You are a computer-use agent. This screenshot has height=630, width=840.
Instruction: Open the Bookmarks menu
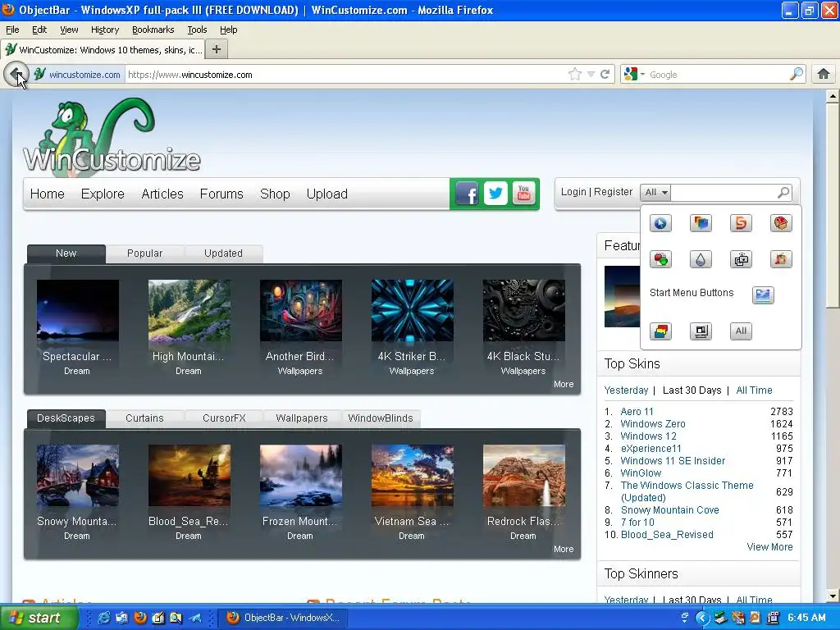153,30
